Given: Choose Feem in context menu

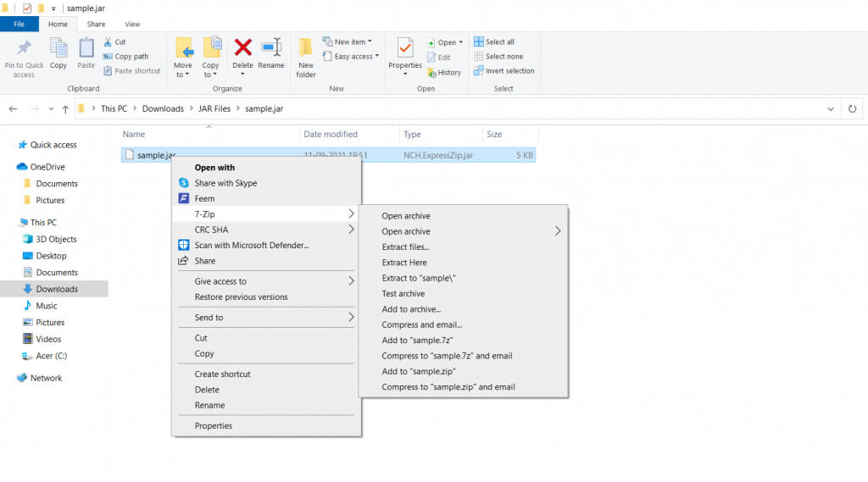Looking at the screenshot, I should coord(266,199).
